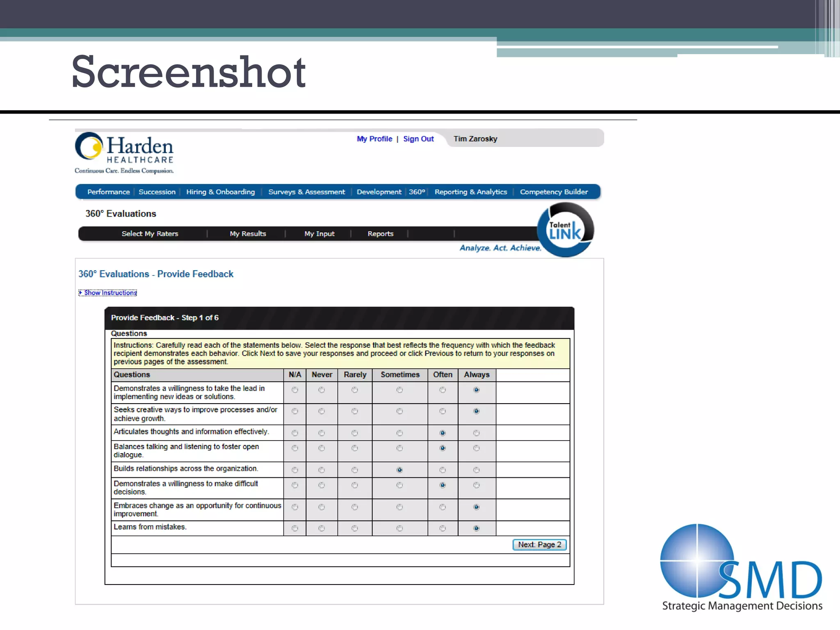This screenshot has height=630, width=840.
Task: Select N/A for 'take the lead' question
Action: 295,390
